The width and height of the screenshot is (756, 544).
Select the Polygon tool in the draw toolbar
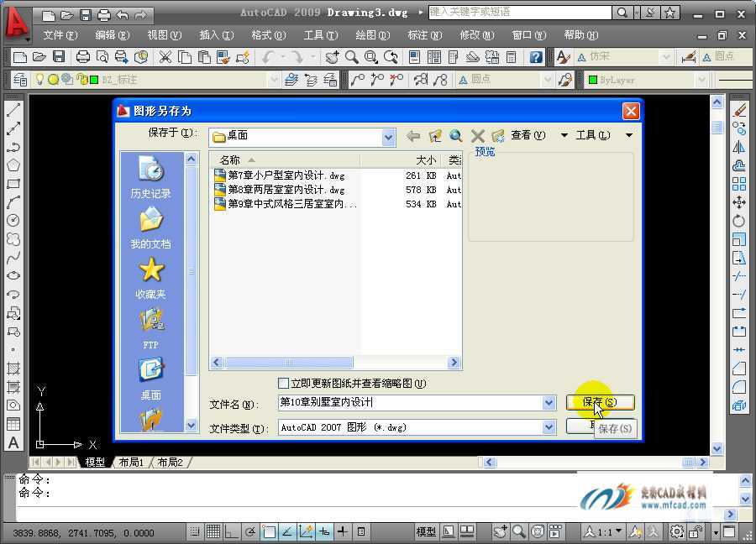(x=13, y=165)
